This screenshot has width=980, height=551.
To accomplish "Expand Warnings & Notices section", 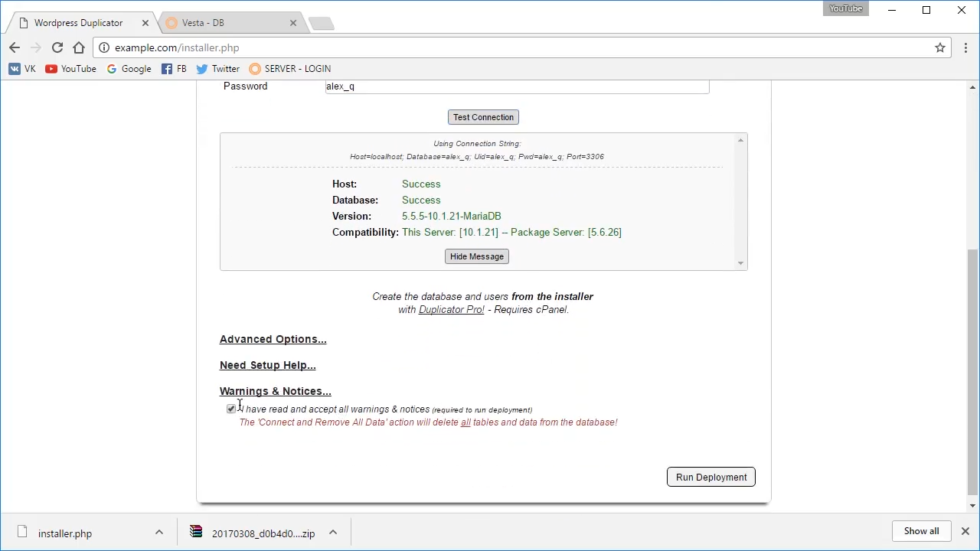I will coord(275,391).
